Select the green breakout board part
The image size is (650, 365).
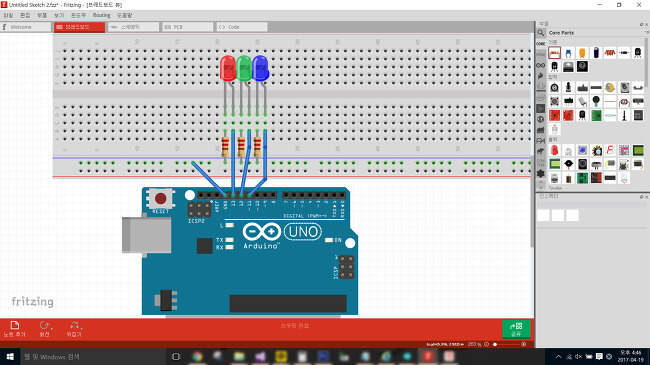point(596,115)
